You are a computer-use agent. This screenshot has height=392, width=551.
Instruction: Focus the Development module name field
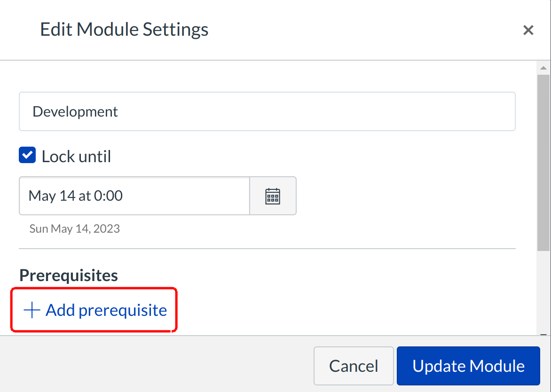click(x=267, y=111)
